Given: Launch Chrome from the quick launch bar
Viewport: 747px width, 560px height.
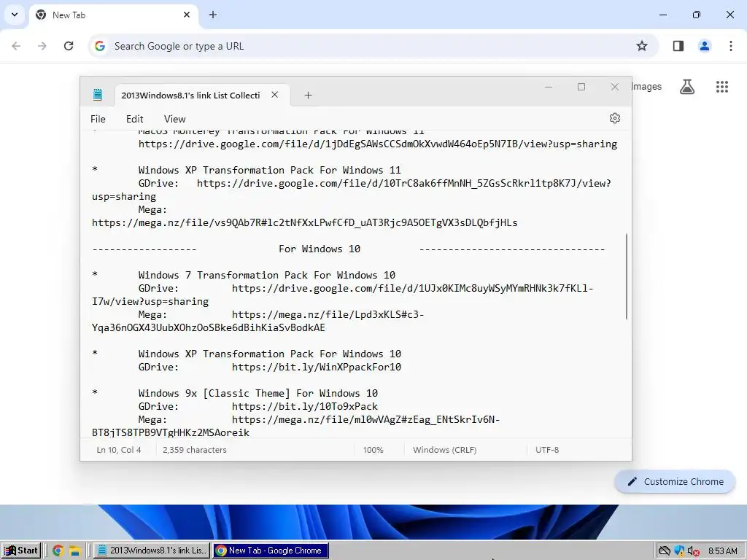Looking at the screenshot, I should [58, 551].
